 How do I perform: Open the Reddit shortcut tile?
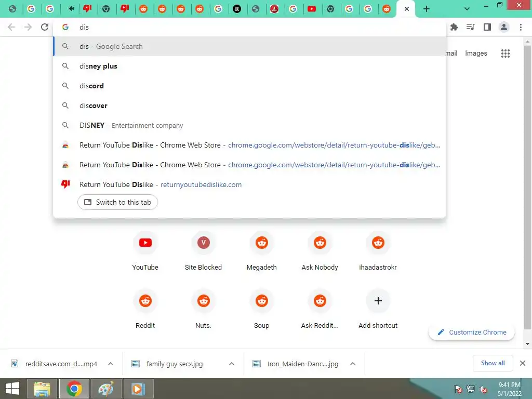[x=145, y=309]
